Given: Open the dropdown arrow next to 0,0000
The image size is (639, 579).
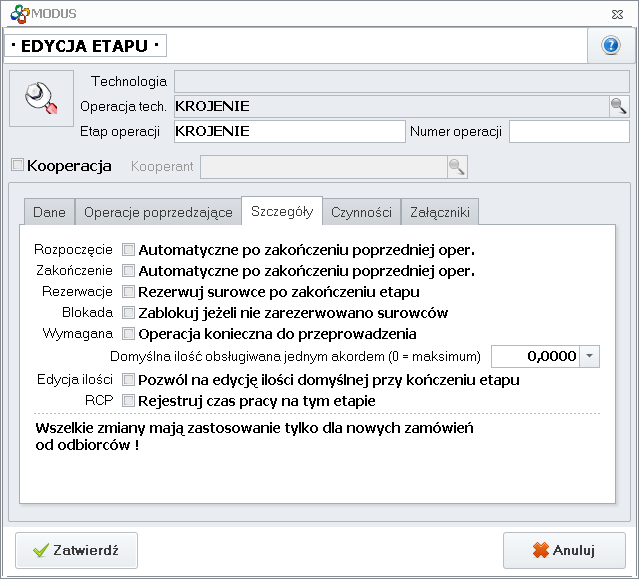Looking at the screenshot, I should [x=590, y=356].
